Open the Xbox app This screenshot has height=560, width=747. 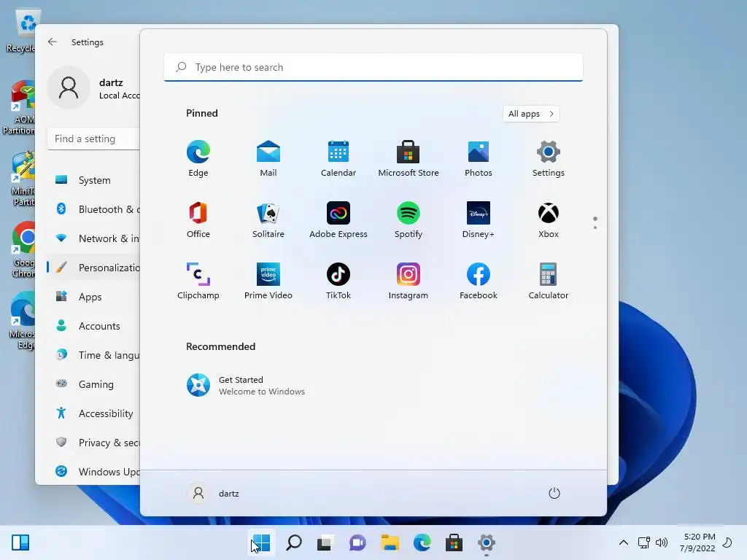tap(549, 220)
